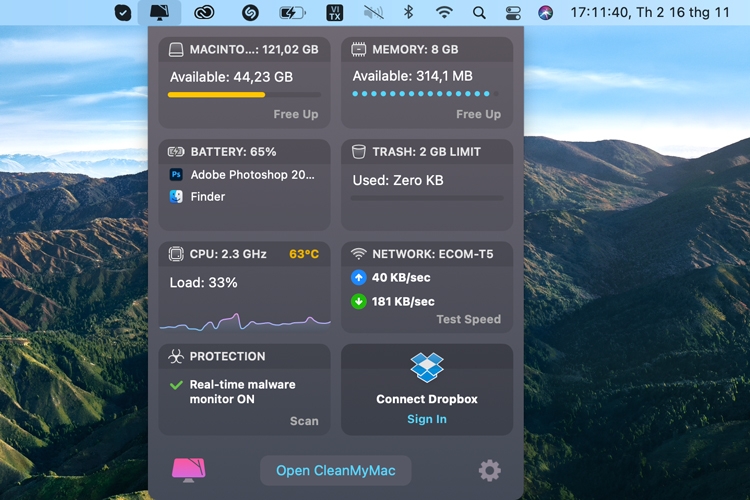The height and width of the screenshot is (500, 750).
Task: Open Spotlight search magnifier icon
Action: coord(479,13)
